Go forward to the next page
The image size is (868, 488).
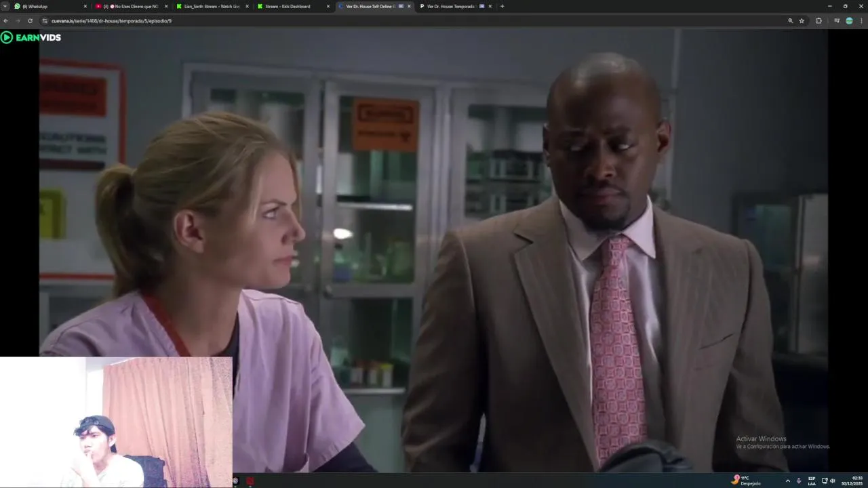(18, 21)
